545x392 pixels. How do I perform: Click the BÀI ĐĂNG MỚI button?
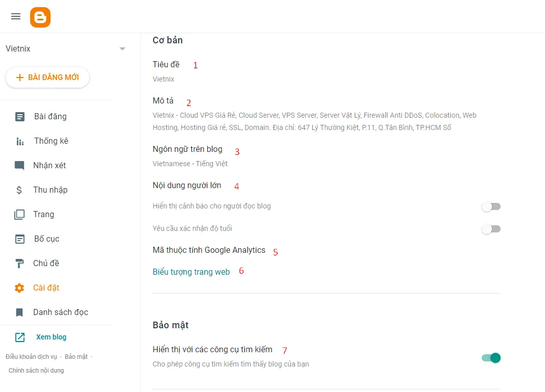(x=47, y=77)
